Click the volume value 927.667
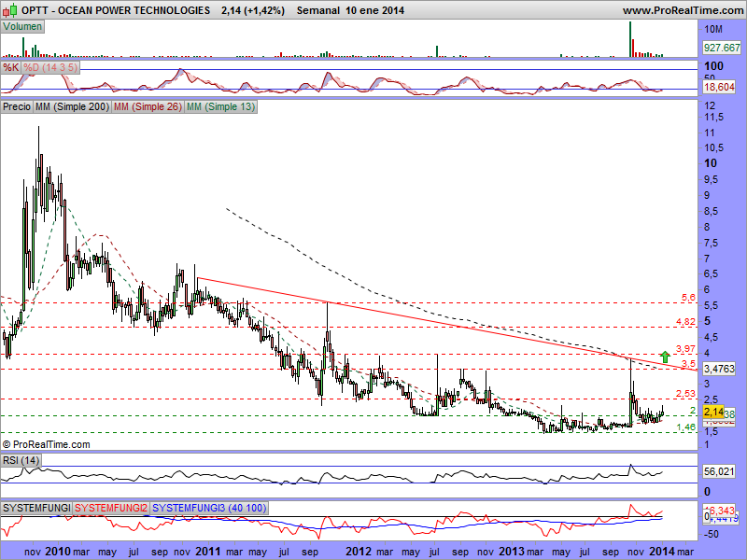Viewport: 747px width, 560px height. point(722,48)
